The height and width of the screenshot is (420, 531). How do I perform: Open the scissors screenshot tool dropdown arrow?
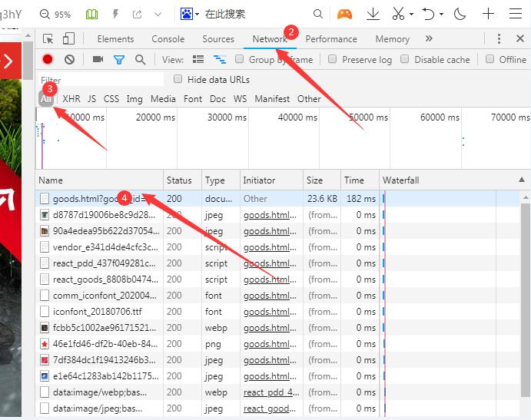[x=411, y=14]
